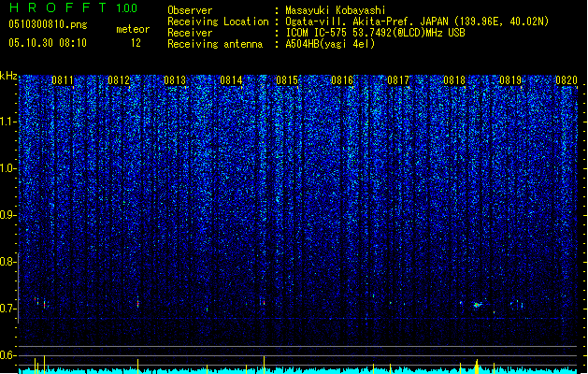Image resolution: width=588 pixels, height=374 pixels.
Task: Click the 0812 time marker
Action: [x=119, y=80]
